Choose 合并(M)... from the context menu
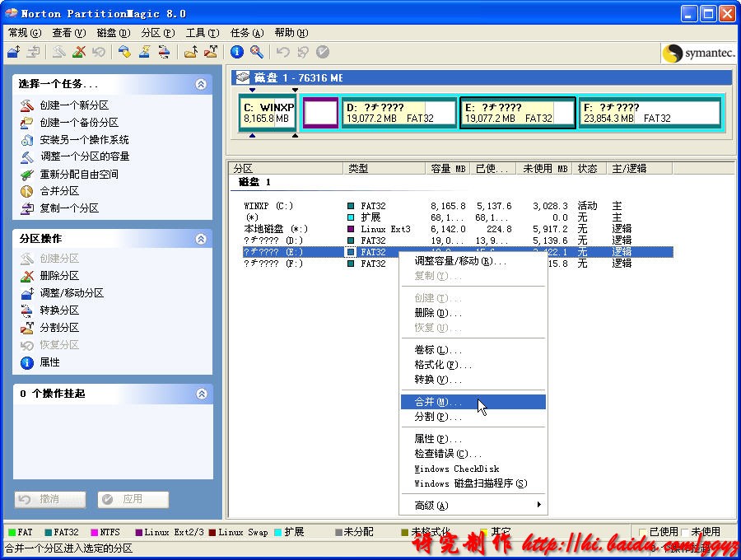 (473, 402)
